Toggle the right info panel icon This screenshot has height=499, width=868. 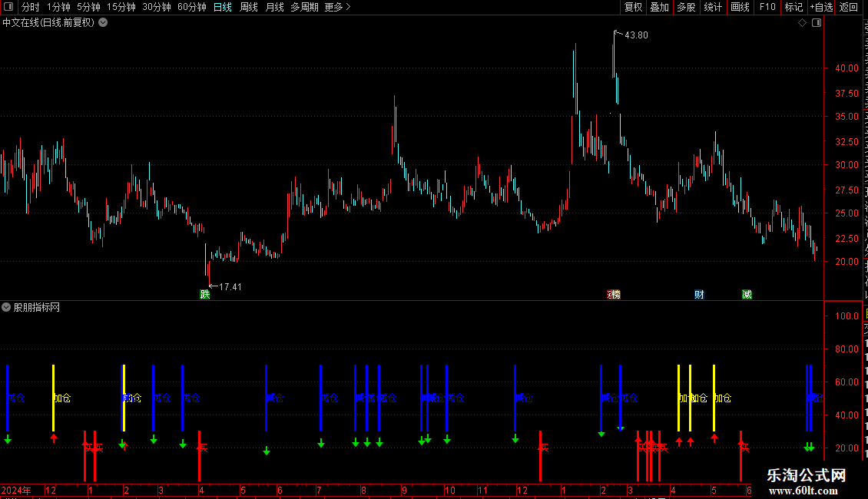[x=817, y=23]
